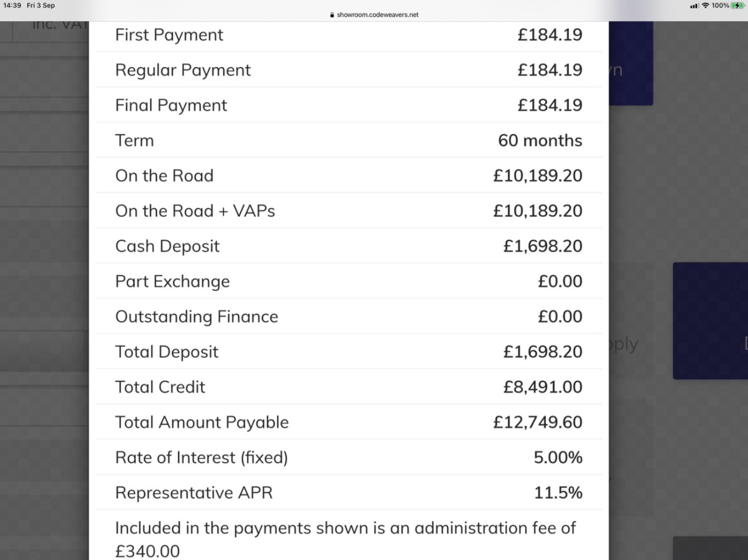748x560 pixels.
Task: Select the First Payment row
Action: (348, 35)
